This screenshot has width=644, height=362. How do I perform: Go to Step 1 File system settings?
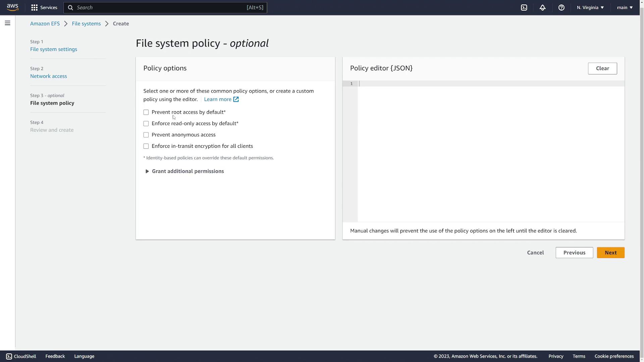[54, 49]
